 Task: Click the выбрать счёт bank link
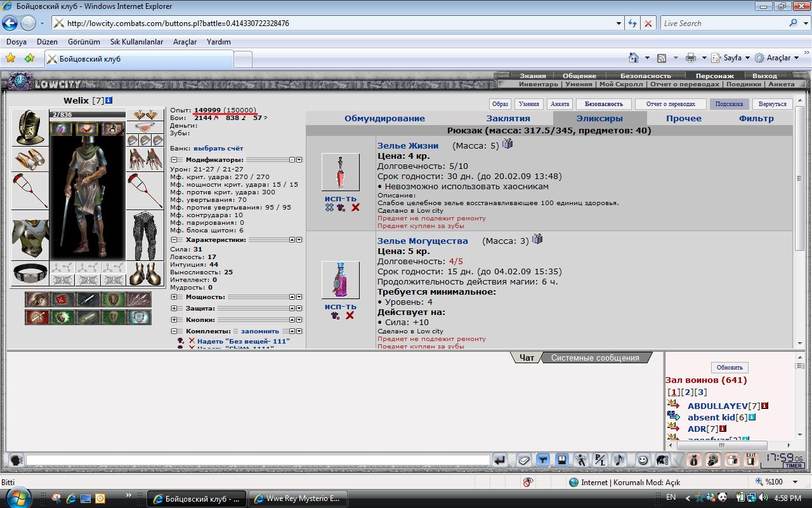point(218,148)
